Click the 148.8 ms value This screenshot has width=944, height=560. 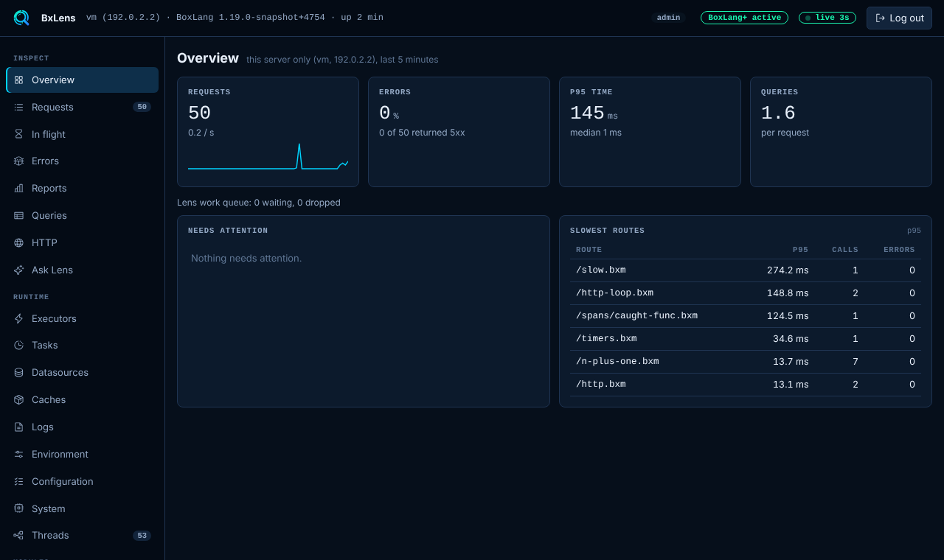tap(788, 293)
